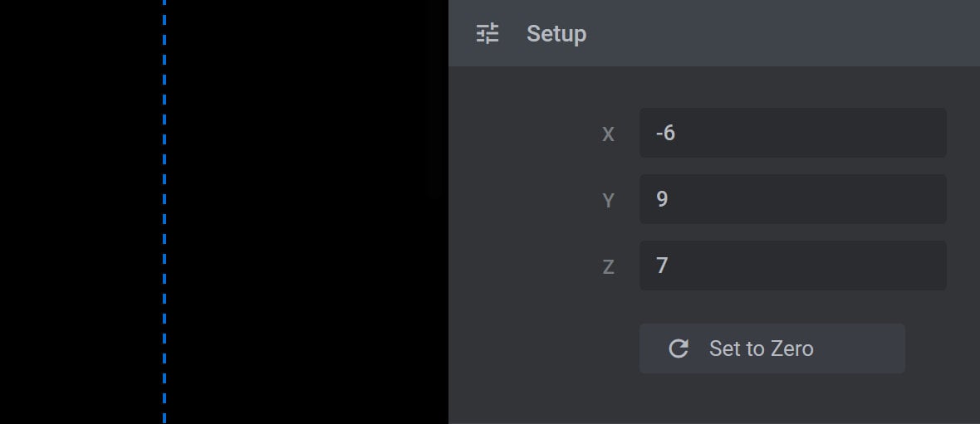This screenshot has height=424, width=980.
Task: Click the black viewport canvas area
Action: (306, 212)
